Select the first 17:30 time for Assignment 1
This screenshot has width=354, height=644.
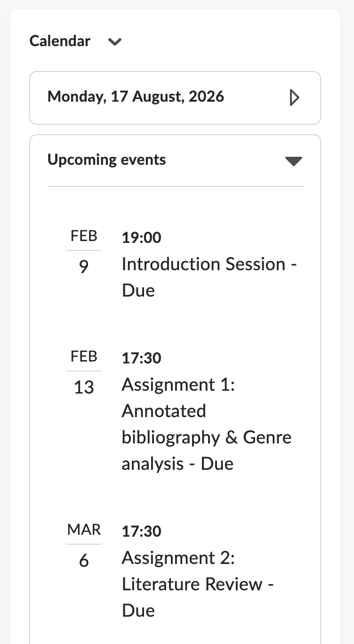142,358
